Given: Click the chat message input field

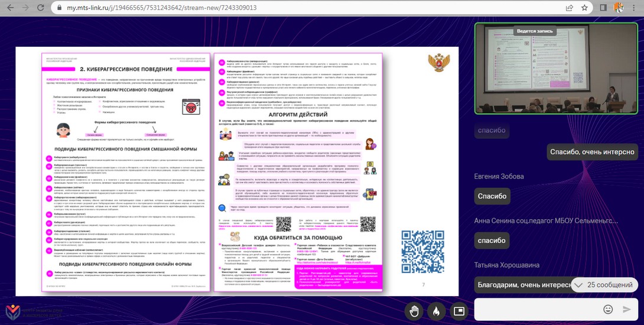Looking at the screenshot, I should (x=538, y=309).
